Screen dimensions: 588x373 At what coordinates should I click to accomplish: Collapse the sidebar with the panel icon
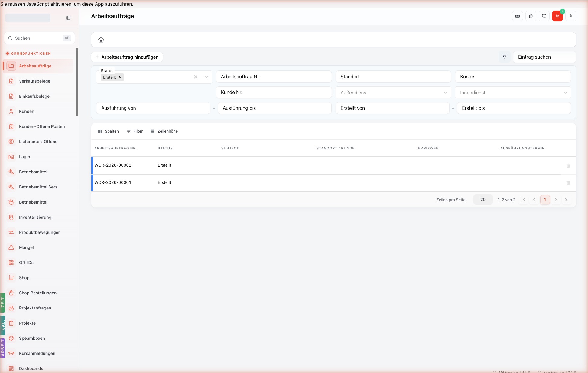pyautogui.click(x=68, y=18)
